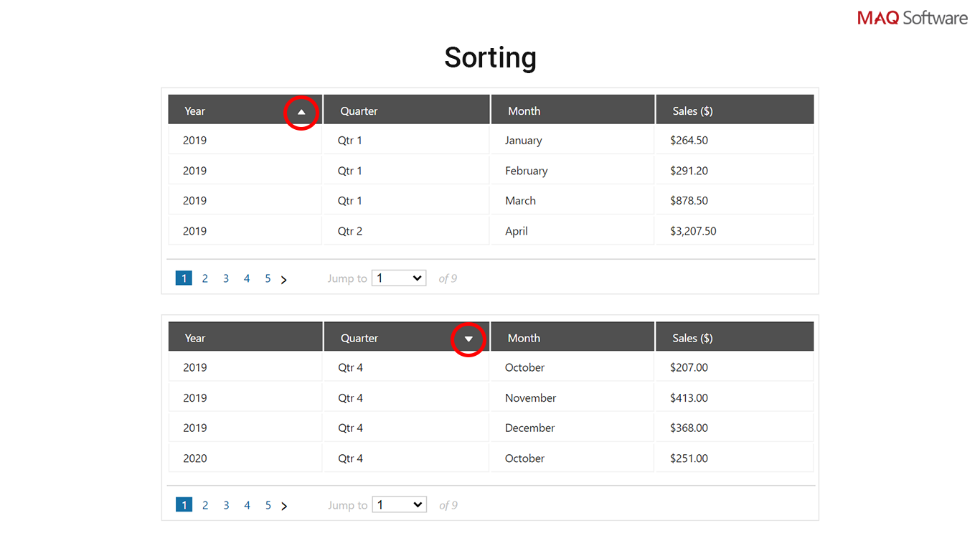Click ascending sort arrow in Year header
Image resolution: width=980 pixels, height=551 pixels.
click(x=301, y=112)
